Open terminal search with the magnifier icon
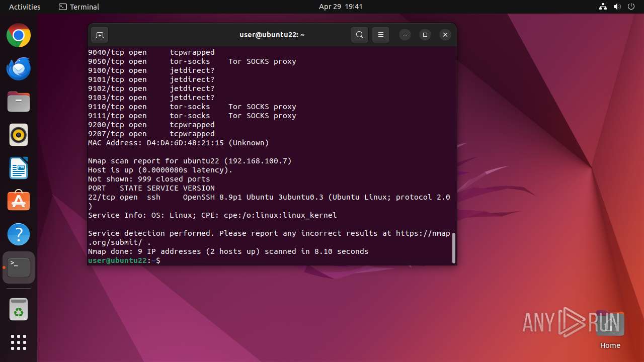Viewport: 644px width, 362px height. [x=359, y=35]
